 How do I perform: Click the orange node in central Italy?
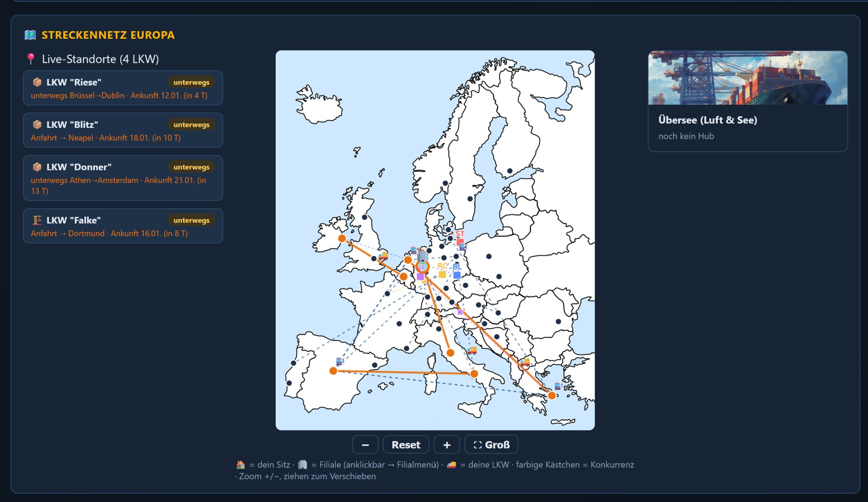tap(450, 353)
